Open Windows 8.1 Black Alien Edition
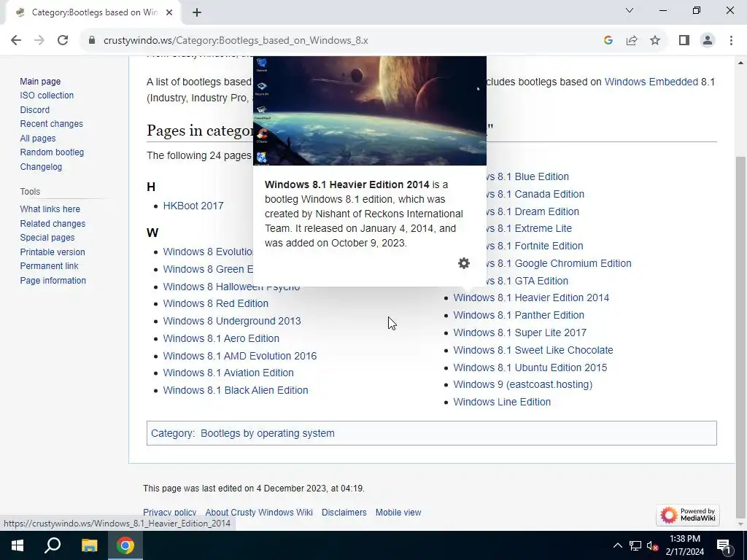 (236, 391)
